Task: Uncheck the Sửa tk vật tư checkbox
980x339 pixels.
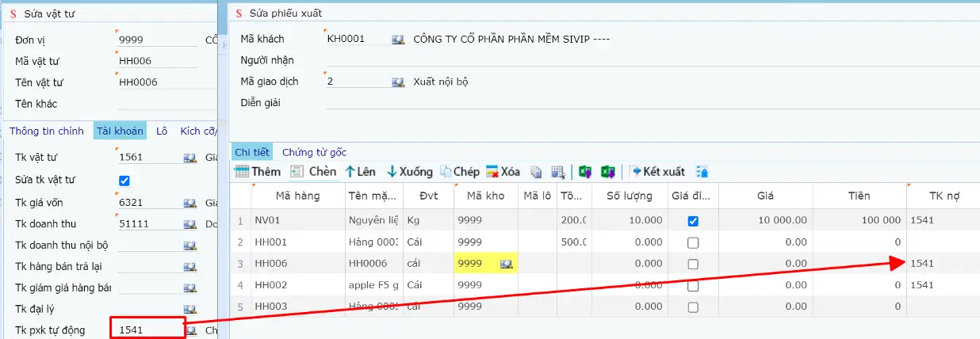Action: (124, 181)
